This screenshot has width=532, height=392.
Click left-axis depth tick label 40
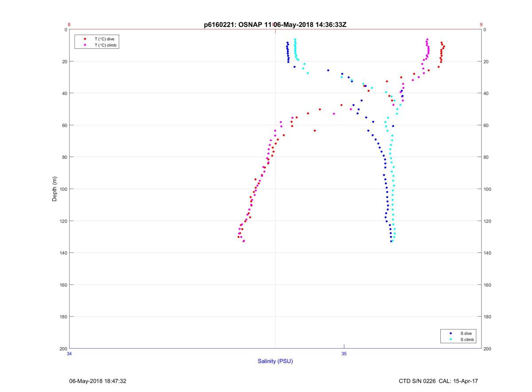(65, 93)
